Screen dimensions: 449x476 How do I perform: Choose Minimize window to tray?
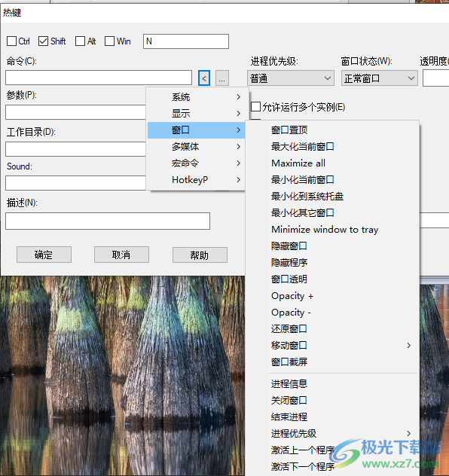click(x=332, y=230)
